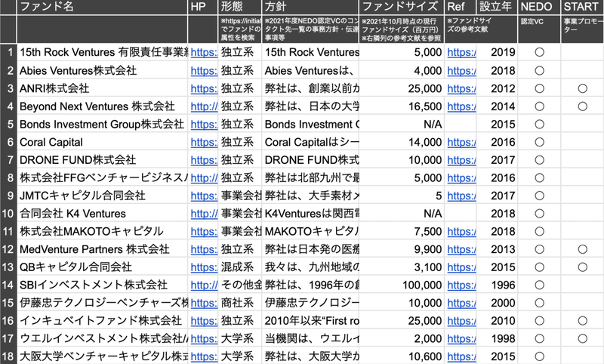Select the 混成系 cell for QBキャピタル
This screenshot has width=604, height=364.
pos(239,267)
